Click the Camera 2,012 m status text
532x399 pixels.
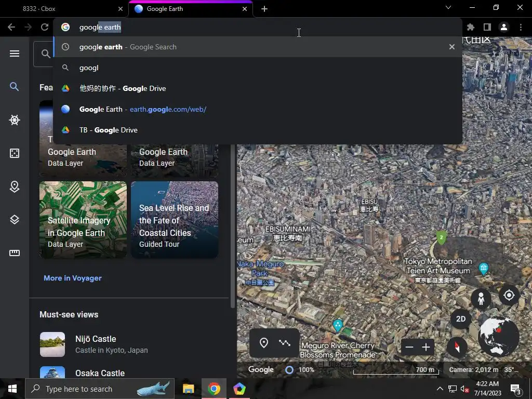coord(474,370)
